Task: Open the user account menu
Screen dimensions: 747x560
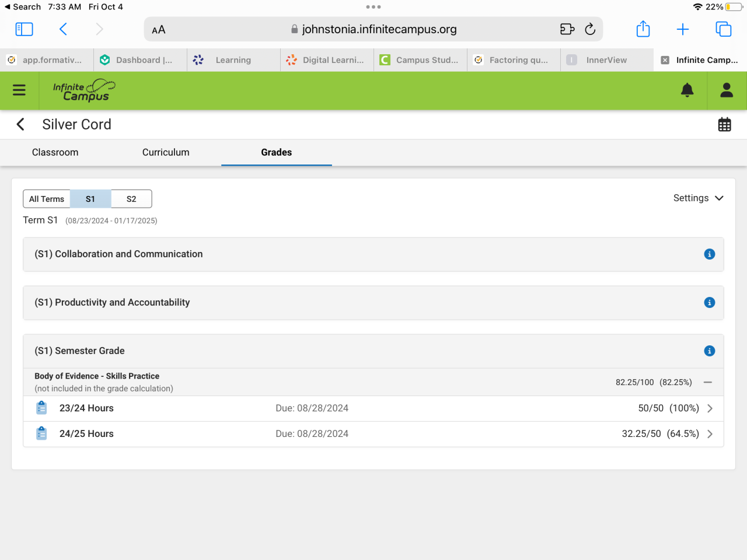Action: pyautogui.click(x=727, y=90)
